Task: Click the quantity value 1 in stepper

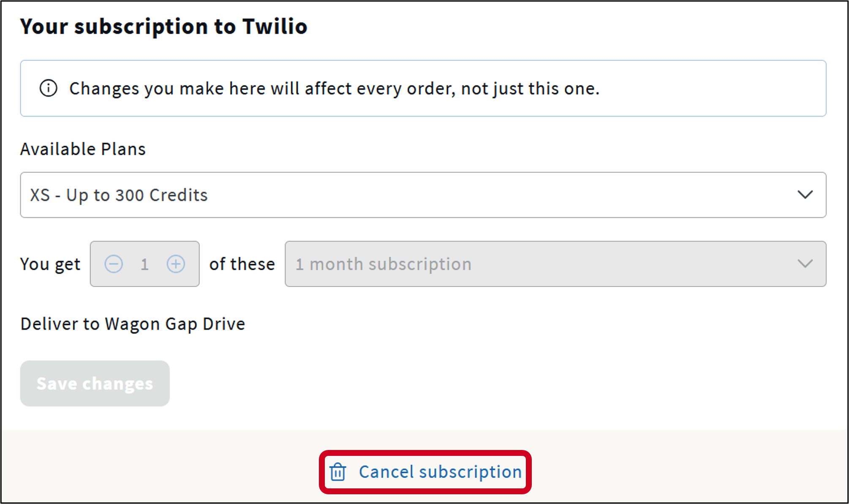Action: coord(144,264)
